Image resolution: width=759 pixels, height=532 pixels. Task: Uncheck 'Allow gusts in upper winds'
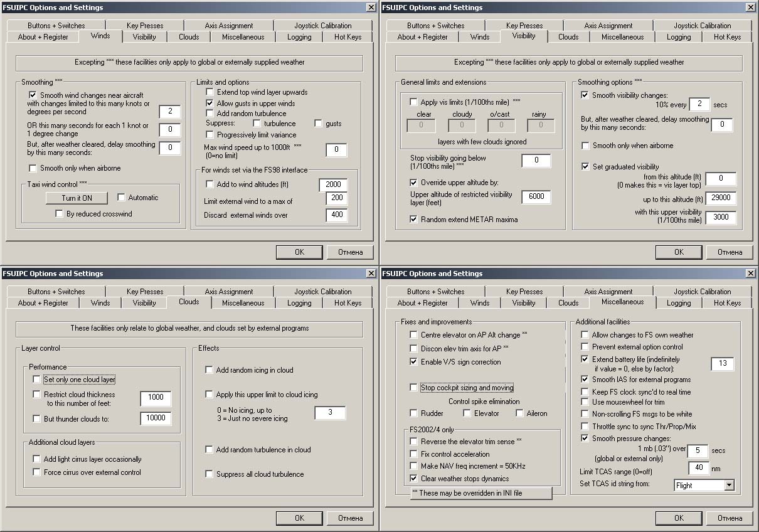(210, 103)
